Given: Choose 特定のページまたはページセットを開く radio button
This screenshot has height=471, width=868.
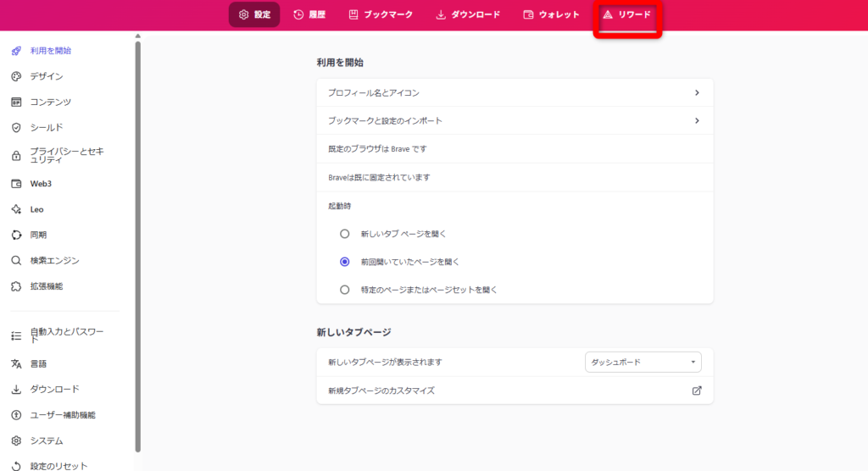Looking at the screenshot, I should 344,290.
